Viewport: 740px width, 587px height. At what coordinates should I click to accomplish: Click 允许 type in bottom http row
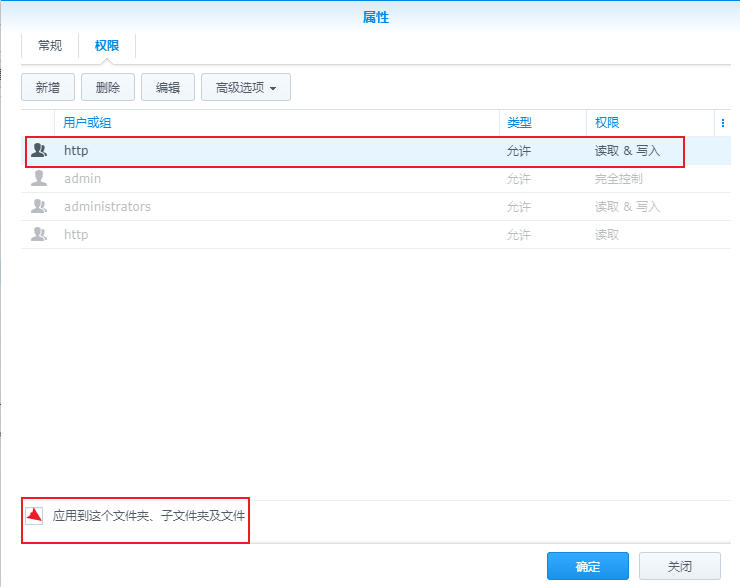519,235
